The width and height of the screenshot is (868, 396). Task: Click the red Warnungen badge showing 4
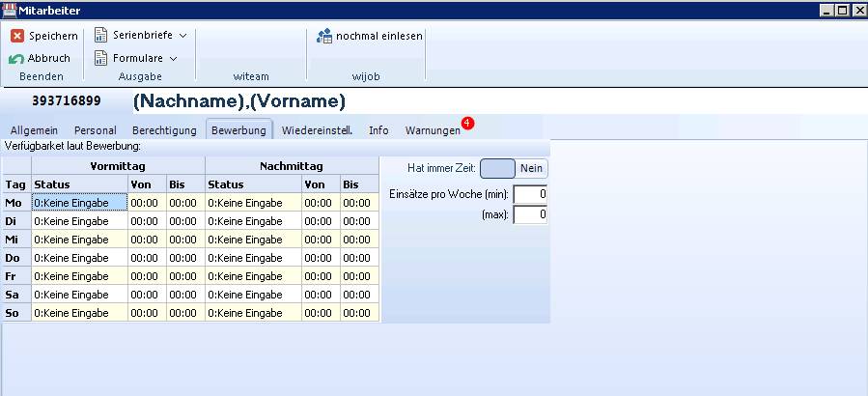(467, 123)
